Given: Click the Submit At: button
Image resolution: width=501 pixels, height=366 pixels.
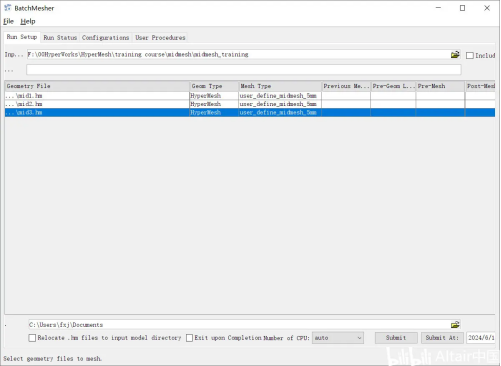Looking at the screenshot, I should click(x=442, y=338).
